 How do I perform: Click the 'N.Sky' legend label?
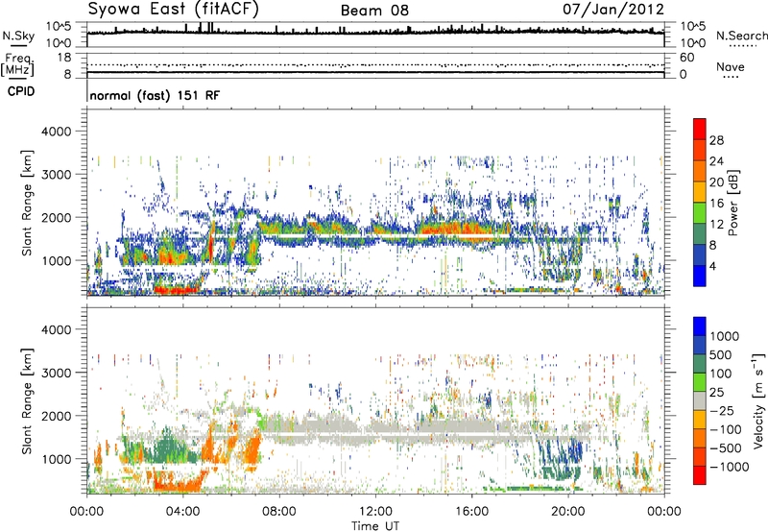pos(18,36)
